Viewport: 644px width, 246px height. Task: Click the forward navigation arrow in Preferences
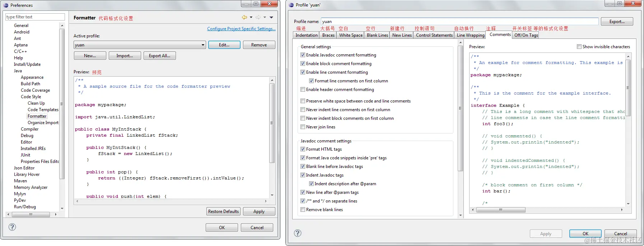pyautogui.click(x=258, y=17)
